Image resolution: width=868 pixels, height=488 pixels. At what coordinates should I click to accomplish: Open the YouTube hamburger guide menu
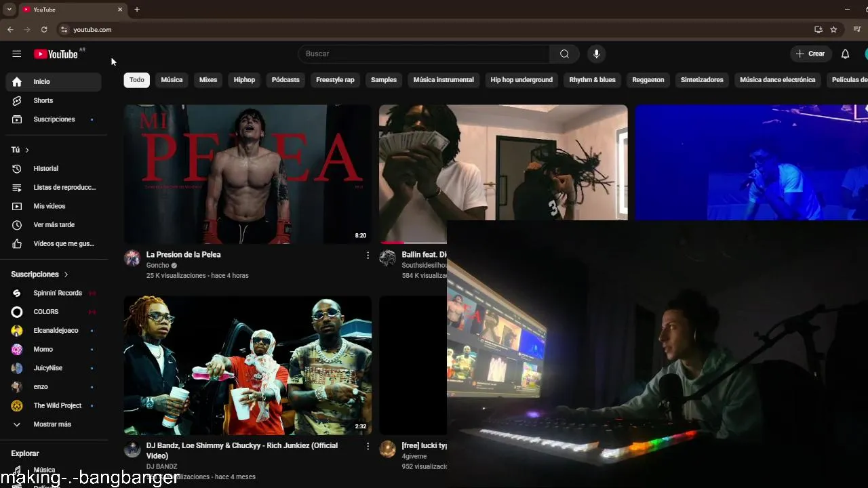coord(17,54)
